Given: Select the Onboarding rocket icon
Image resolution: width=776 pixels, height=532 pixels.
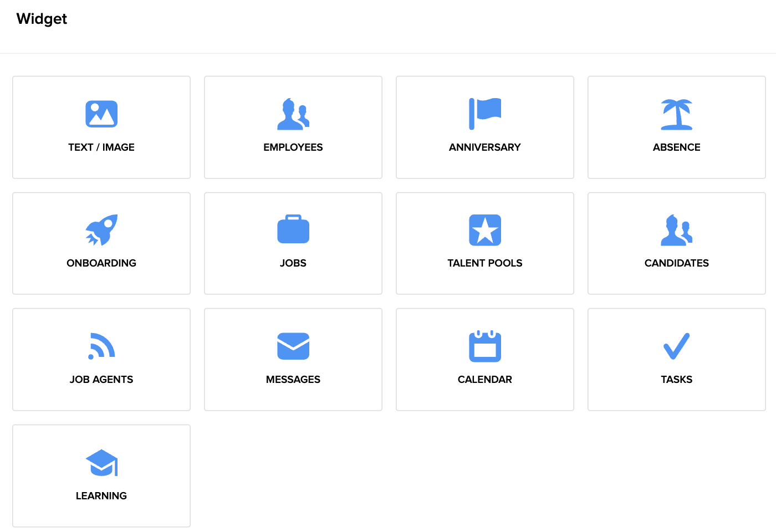Looking at the screenshot, I should (x=101, y=230).
